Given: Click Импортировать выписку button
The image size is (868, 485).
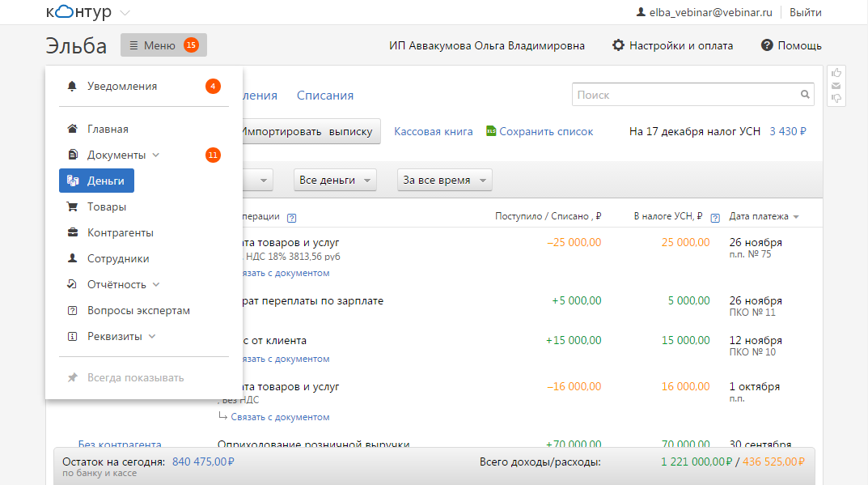Looking at the screenshot, I should coord(310,131).
